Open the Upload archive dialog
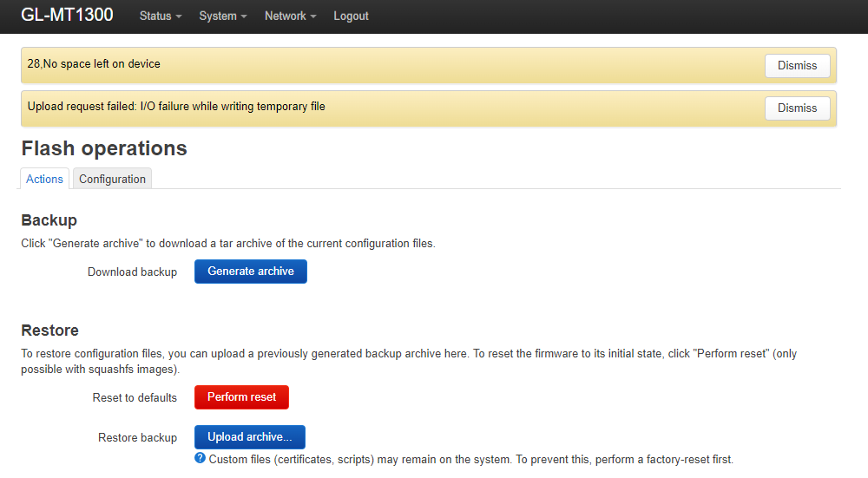 coord(250,437)
